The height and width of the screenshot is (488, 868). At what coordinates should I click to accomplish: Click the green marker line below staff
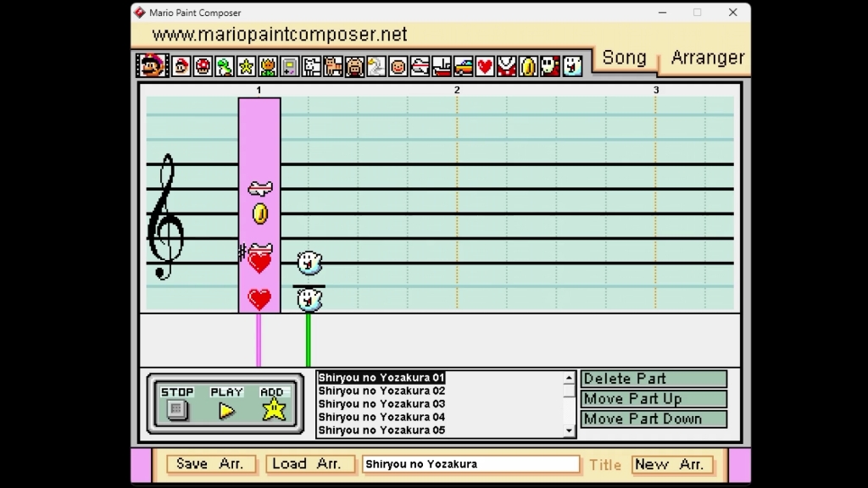[309, 340]
